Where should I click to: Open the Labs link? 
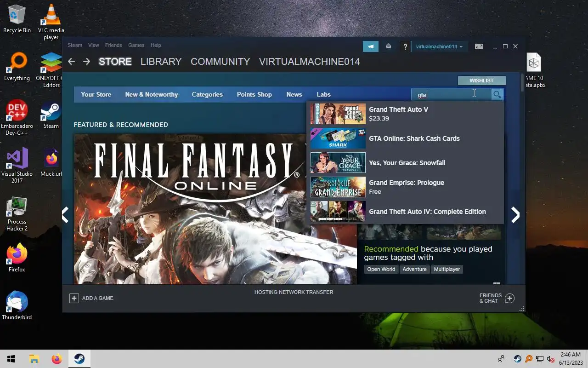tap(323, 94)
